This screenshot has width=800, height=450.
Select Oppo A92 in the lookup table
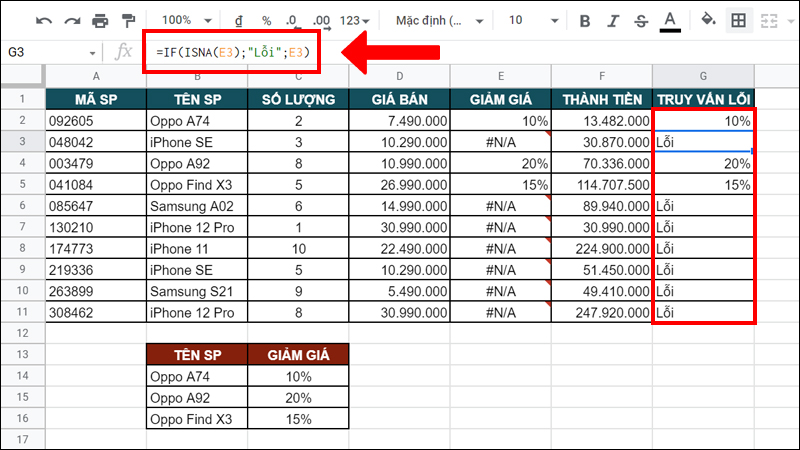197,397
